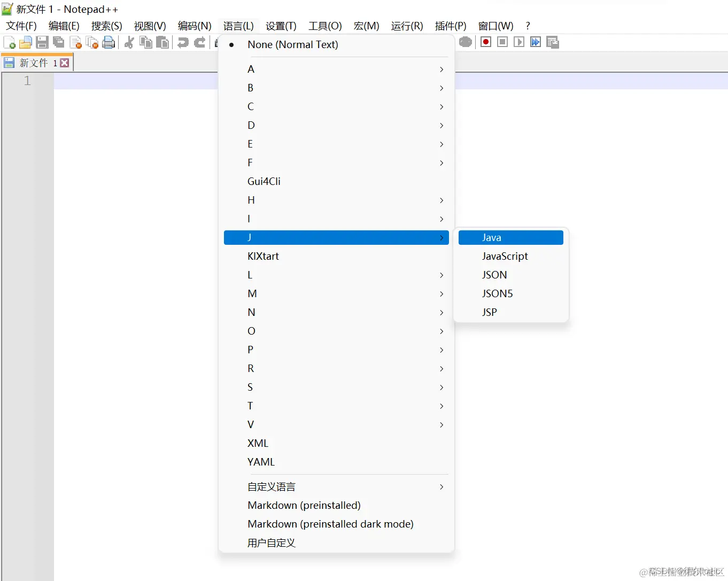Screen dimensions: 728x581
Task: Choose YAML language
Action: coord(336,462)
